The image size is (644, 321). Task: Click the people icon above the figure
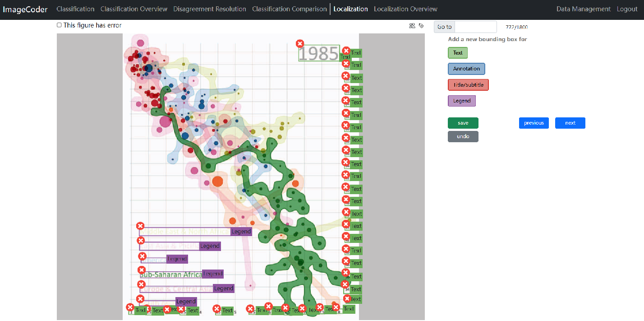(412, 26)
